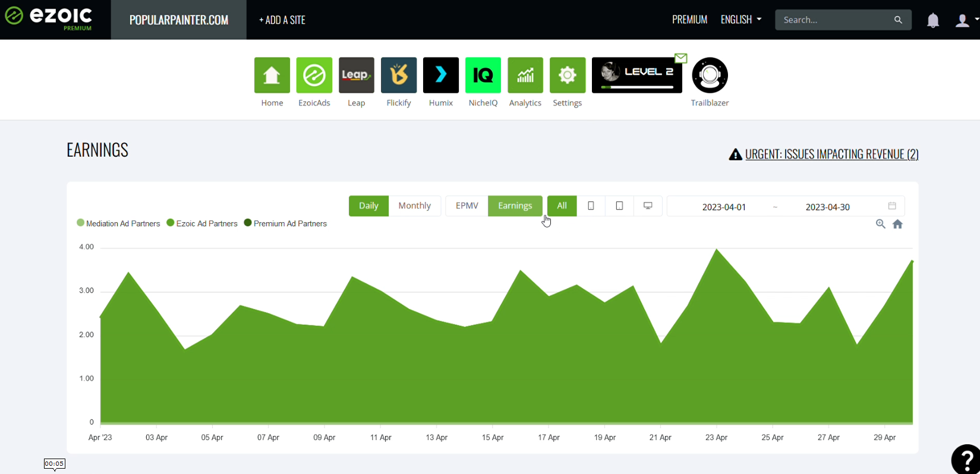Click the 23 Apr peak on chart

tap(717, 249)
